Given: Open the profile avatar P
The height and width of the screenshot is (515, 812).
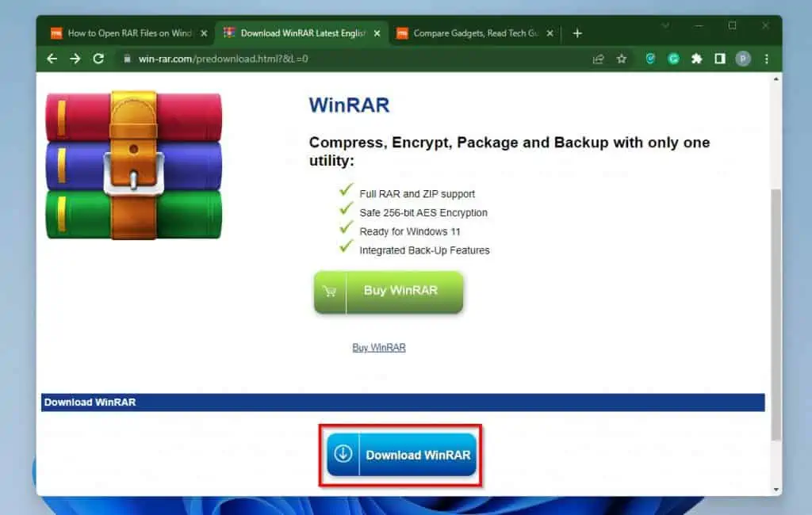Looking at the screenshot, I should [x=743, y=59].
